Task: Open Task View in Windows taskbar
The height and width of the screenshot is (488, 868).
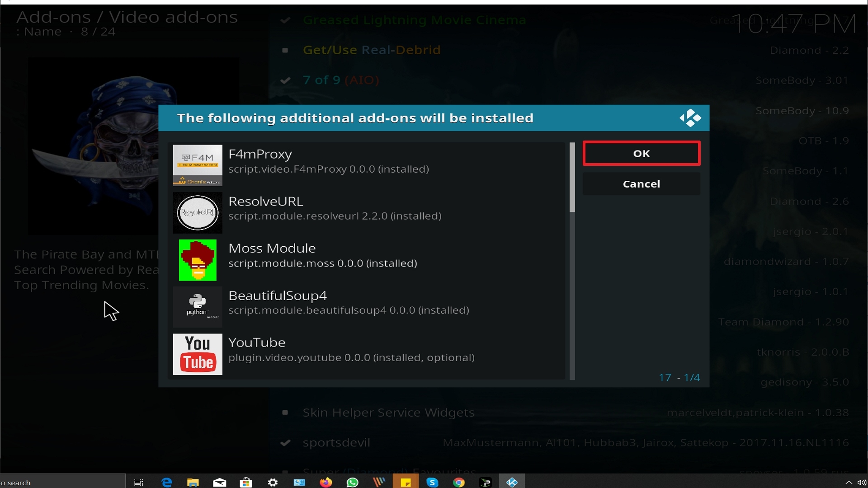Action: tap(139, 482)
